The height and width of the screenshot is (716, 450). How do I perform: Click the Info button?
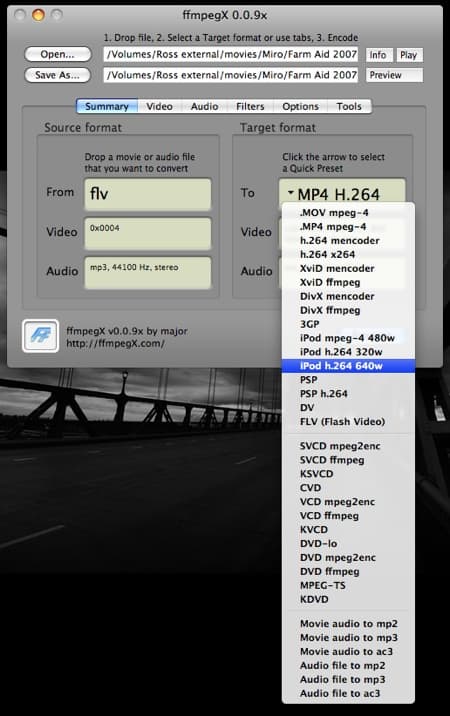pyautogui.click(x=378, y=55)
